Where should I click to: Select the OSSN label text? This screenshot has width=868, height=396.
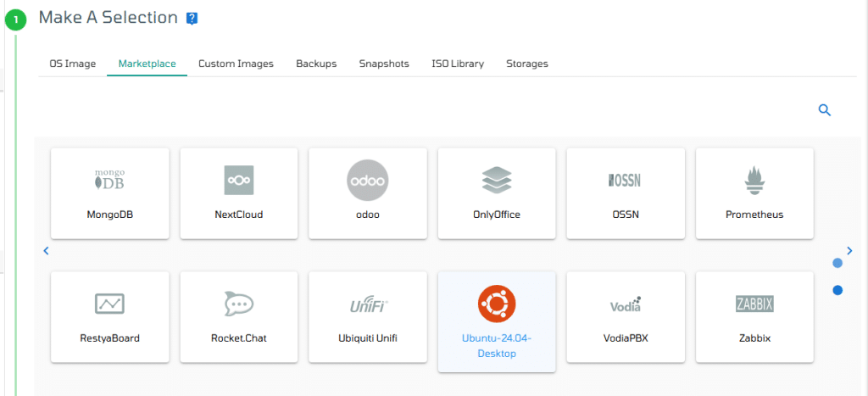(626, 215)
